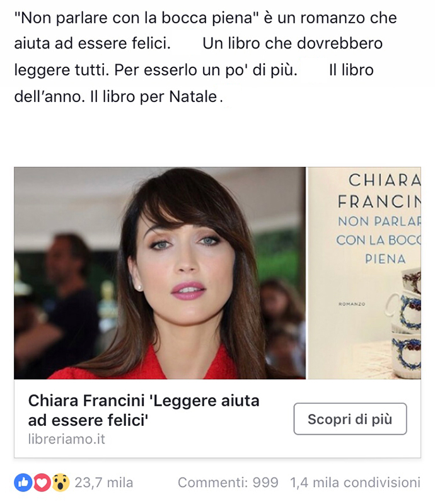
Task: Click the red heart Love reaction icon
Action: (x=42, y=483)
